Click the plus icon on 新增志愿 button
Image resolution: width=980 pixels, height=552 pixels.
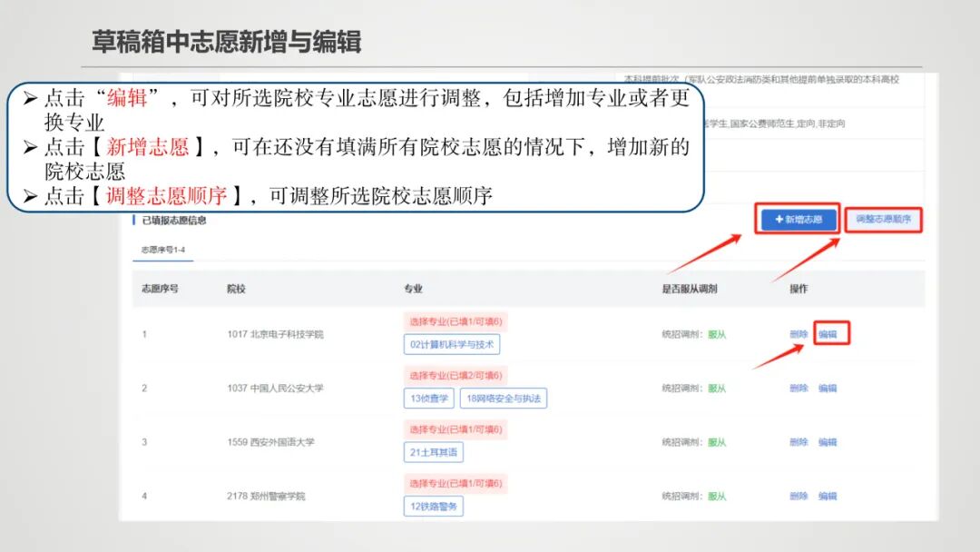779,221
